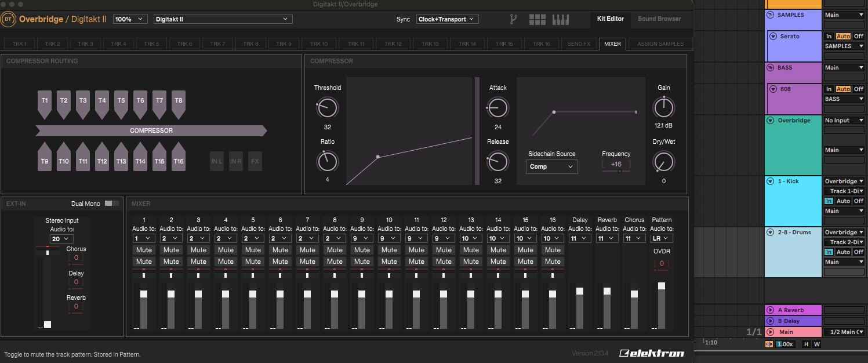868x363 pixels.
Task: Select T4 in compressor routing
Action: click(x=102, y=104)
